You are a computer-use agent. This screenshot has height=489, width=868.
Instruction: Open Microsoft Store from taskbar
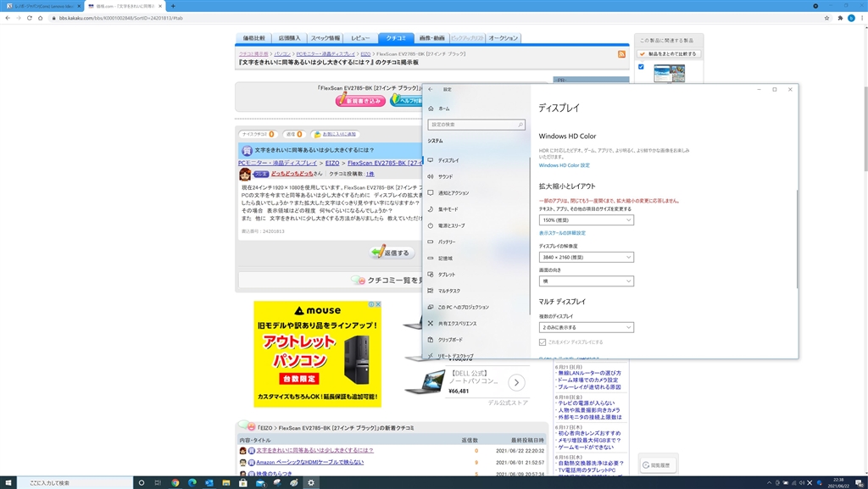point(243,483)
